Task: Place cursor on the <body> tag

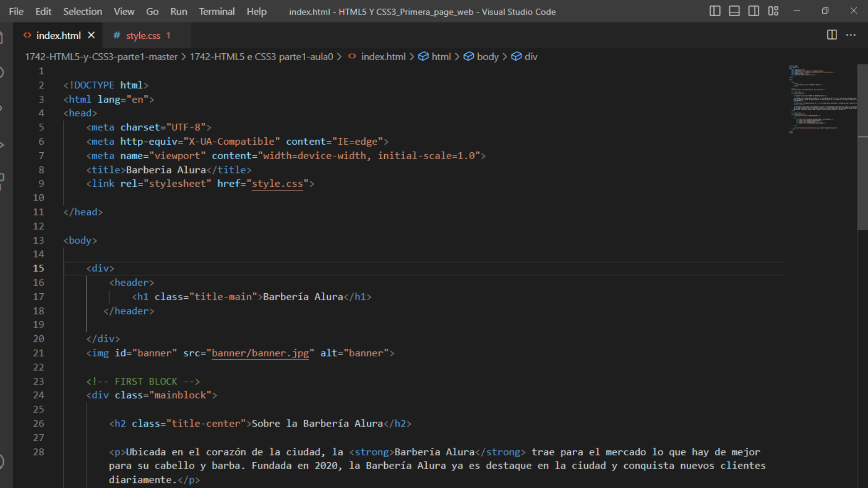Action: [80, 240]
